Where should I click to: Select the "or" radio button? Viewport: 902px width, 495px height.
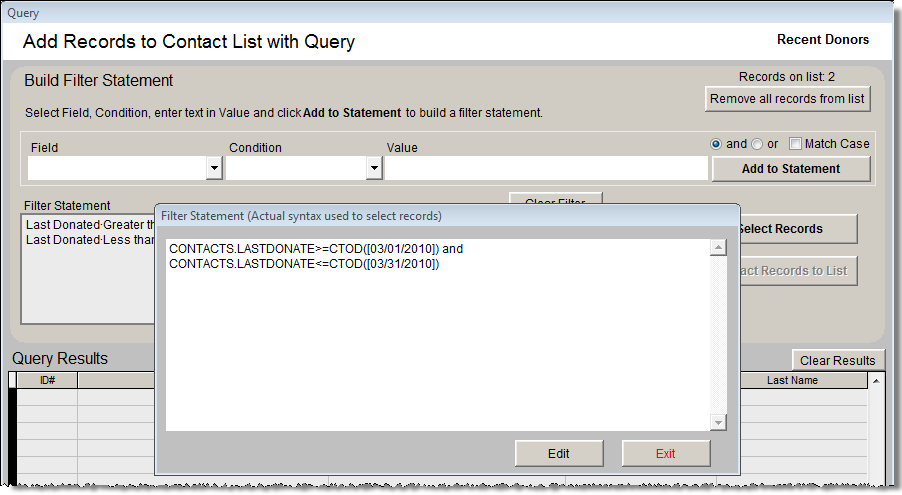[757, 144]
